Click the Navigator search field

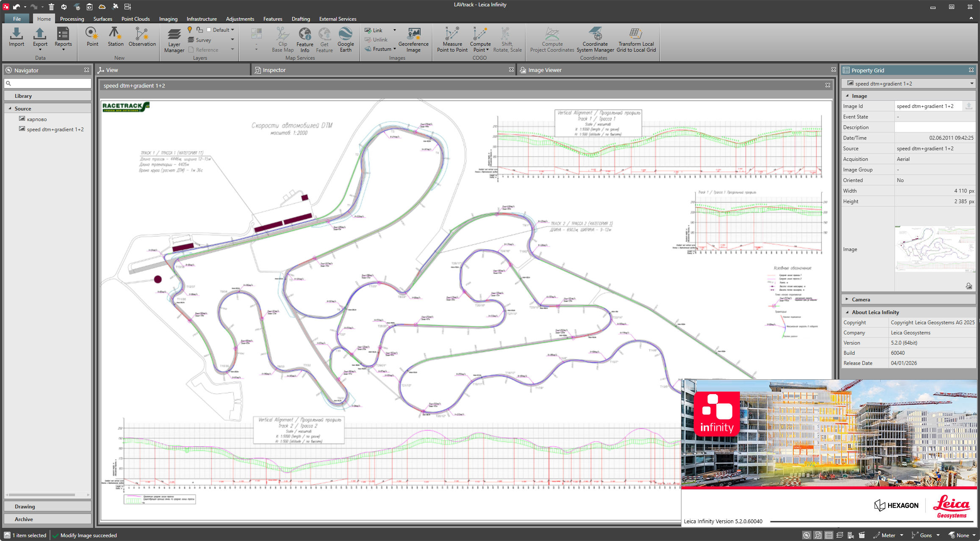(x=47, y=83)
